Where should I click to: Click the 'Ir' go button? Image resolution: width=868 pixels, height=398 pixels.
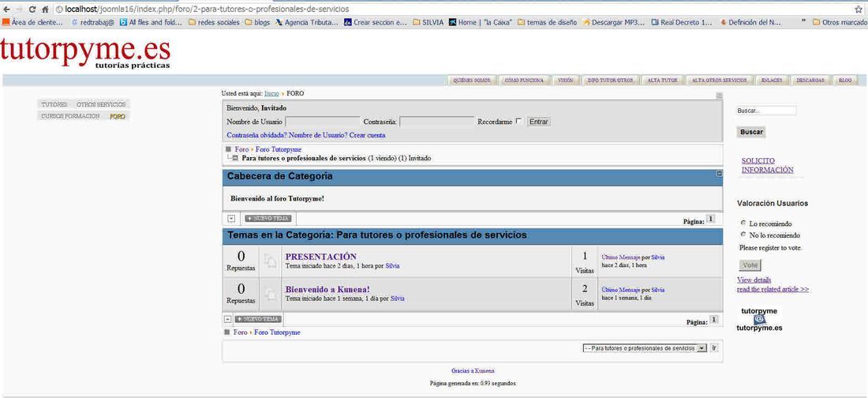(x=714, y=348)
